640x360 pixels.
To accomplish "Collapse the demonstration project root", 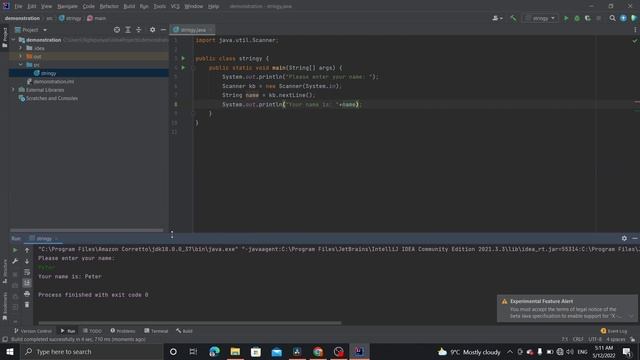I will tap(13, 40).
